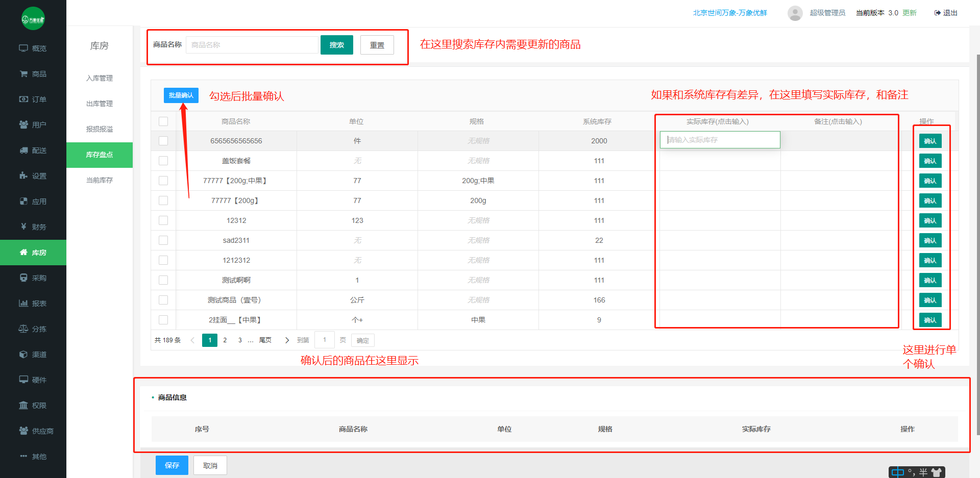Click the IME language indicator in the bottom-right corner
Viewport: 980px width, 478px height.
click(898, 472)
